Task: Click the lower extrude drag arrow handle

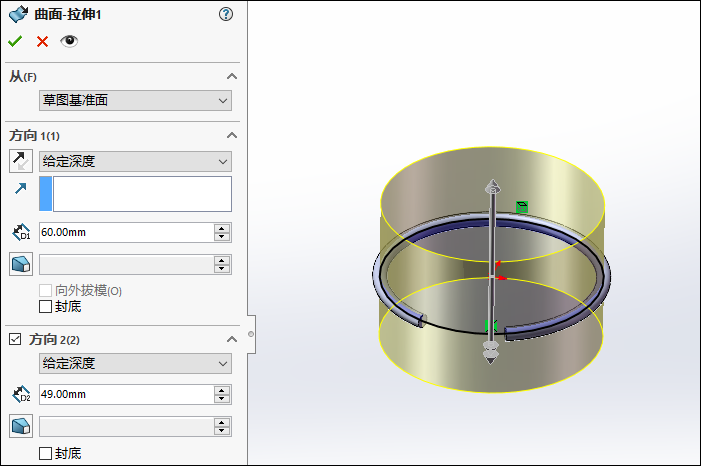Action: (x=491, y=353)
